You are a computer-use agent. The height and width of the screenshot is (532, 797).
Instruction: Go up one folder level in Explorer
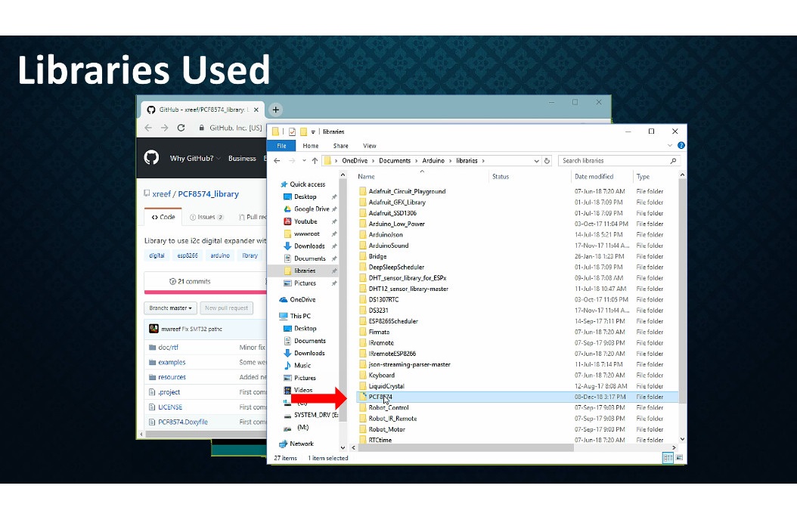[315, 160]
